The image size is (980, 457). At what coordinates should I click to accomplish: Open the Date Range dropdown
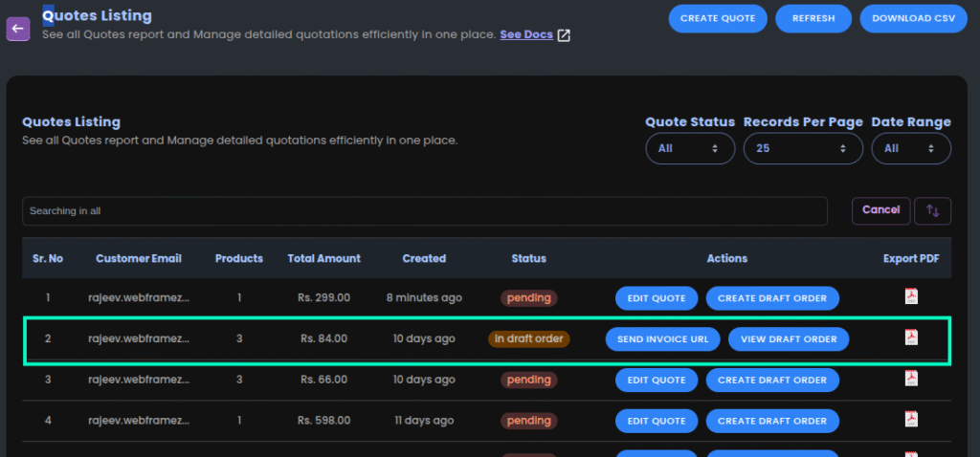(911, 148)
